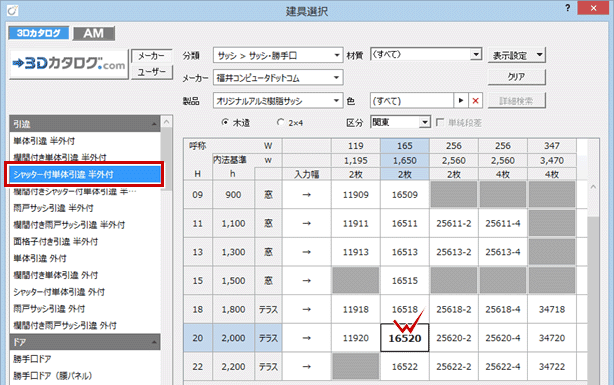Switch to the AM tab
This screenshot has width=614, height=385.
[94, 33]
